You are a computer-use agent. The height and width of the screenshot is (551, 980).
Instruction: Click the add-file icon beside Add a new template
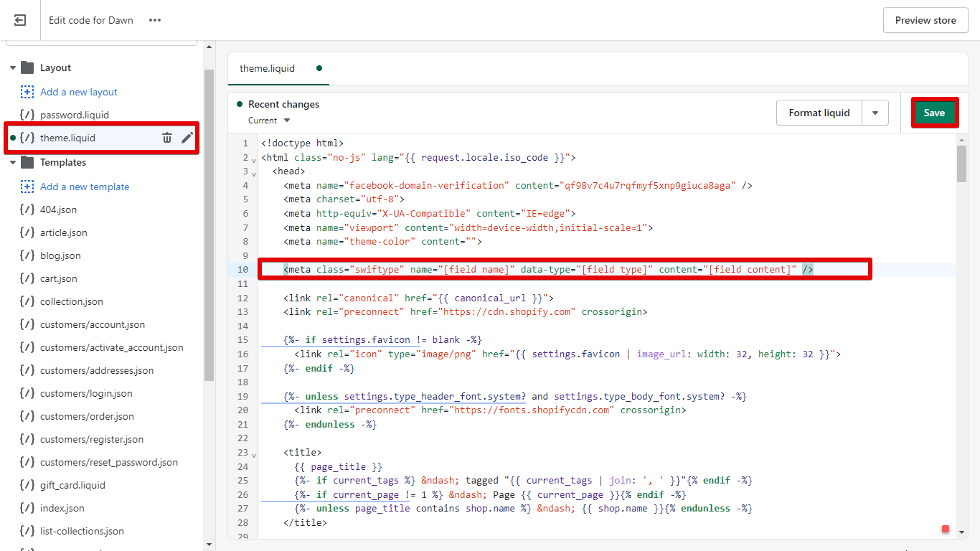point(27,187)
